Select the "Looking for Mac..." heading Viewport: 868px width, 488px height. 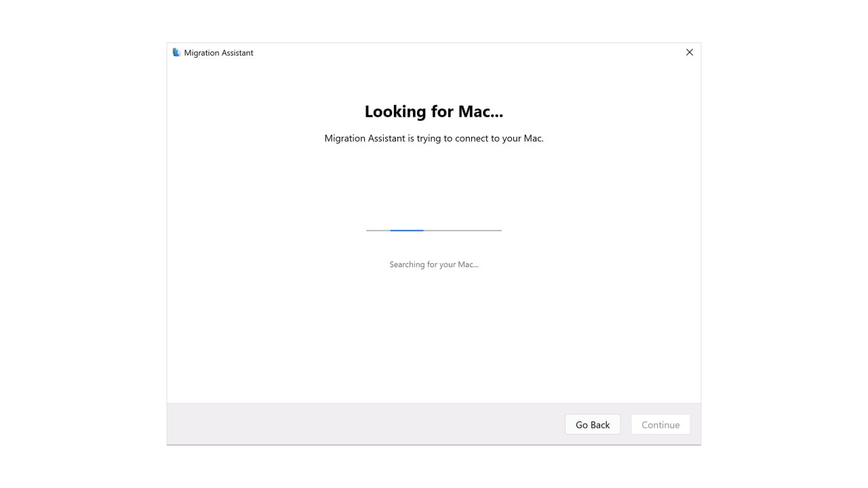[434, 112]
